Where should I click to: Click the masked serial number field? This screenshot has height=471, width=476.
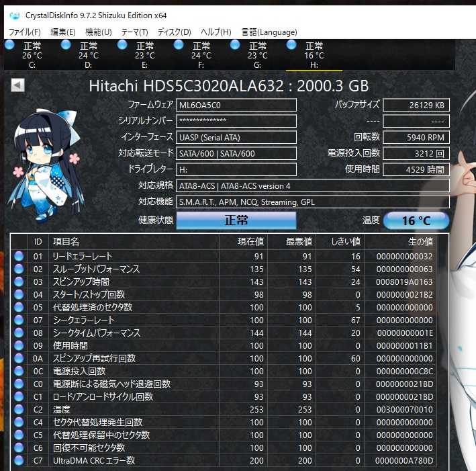tap(236, 121)
